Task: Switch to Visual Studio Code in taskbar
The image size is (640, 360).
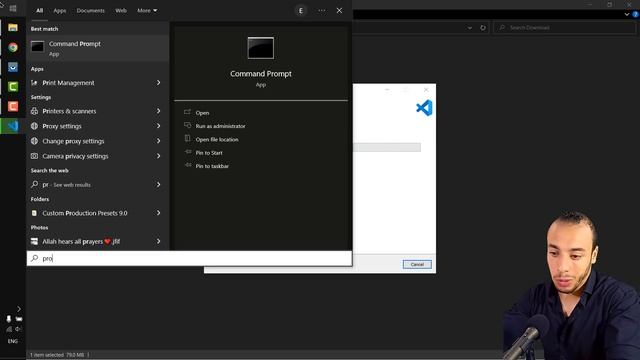Action: (13, 126)
